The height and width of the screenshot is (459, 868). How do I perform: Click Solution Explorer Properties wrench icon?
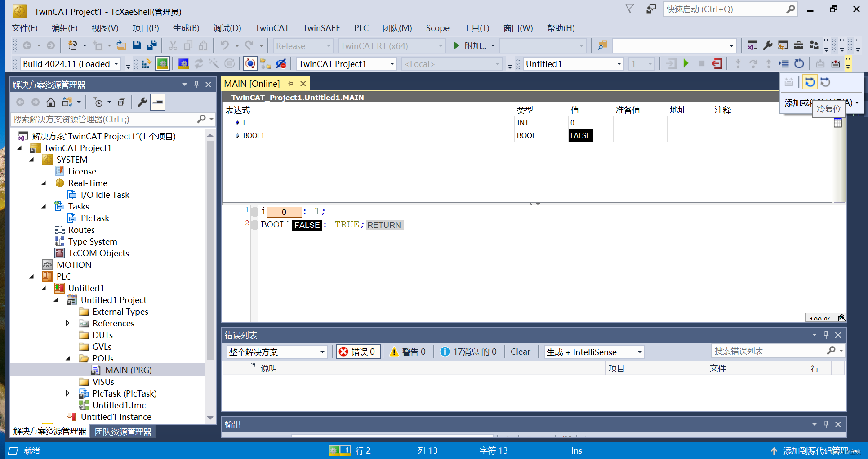pos(142,102)
